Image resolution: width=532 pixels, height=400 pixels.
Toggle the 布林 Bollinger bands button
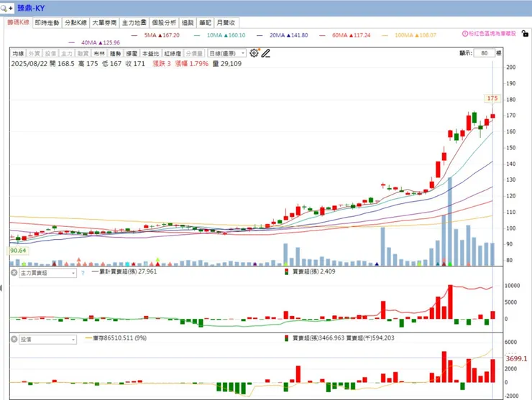tap(99, 53)
